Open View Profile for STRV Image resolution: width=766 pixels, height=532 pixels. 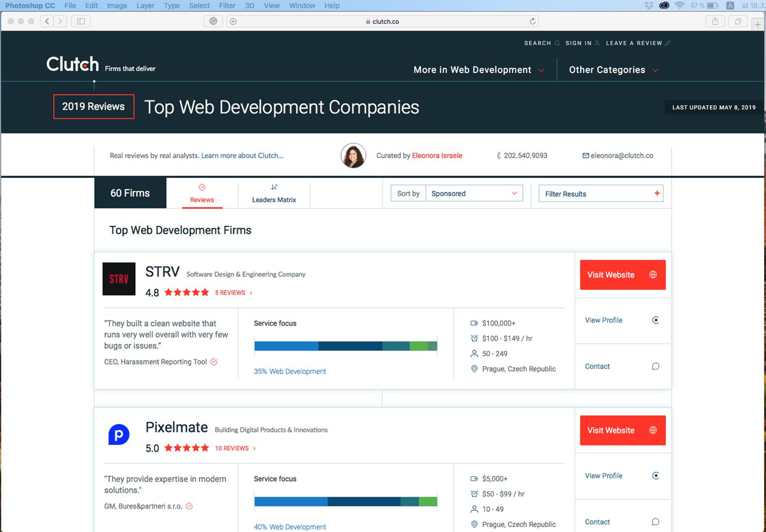pos(623,320)
